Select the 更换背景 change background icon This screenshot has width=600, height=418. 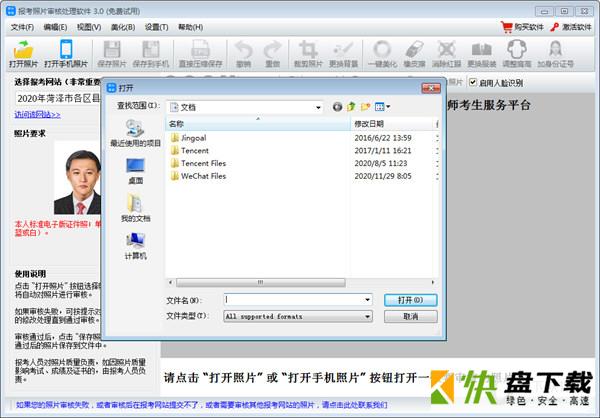[x=343, y=49]
